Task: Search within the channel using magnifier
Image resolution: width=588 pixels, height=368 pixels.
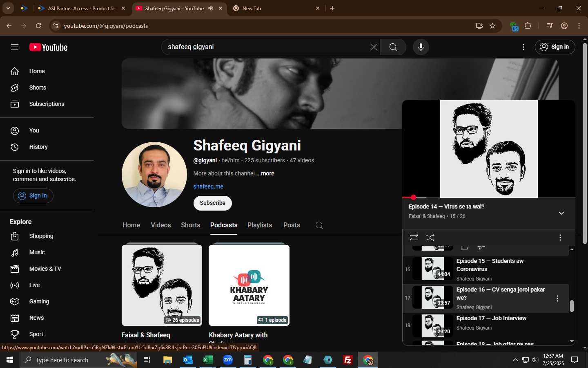Action: [x=319, y=225]
